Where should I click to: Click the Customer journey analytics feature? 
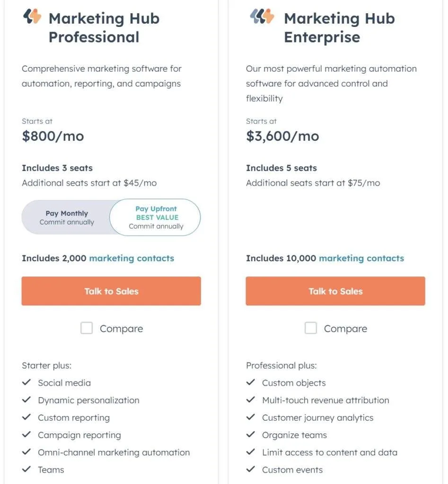(x=318, y=417)
